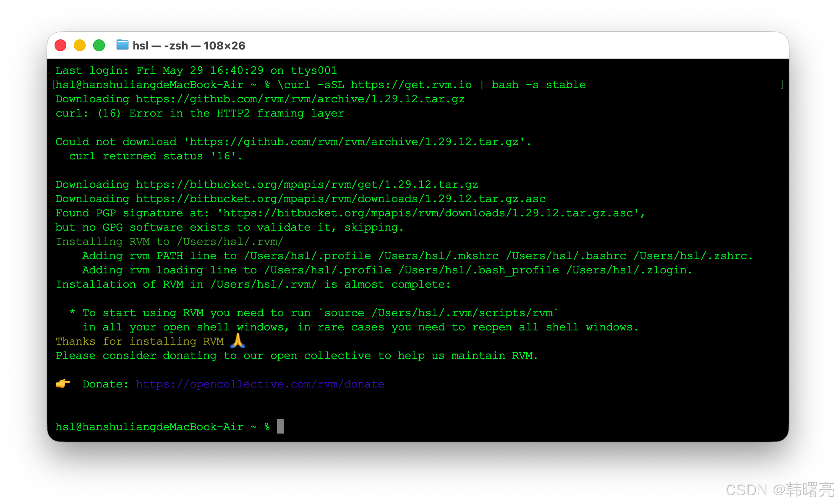Click 'Last login: Fri May 29 16:40:29' line
This screenshot has width=836, height=504.
click(196, 70)
